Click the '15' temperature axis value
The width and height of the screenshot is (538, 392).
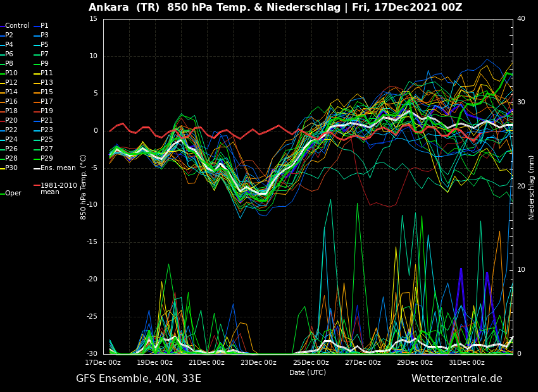coord(93,19)
